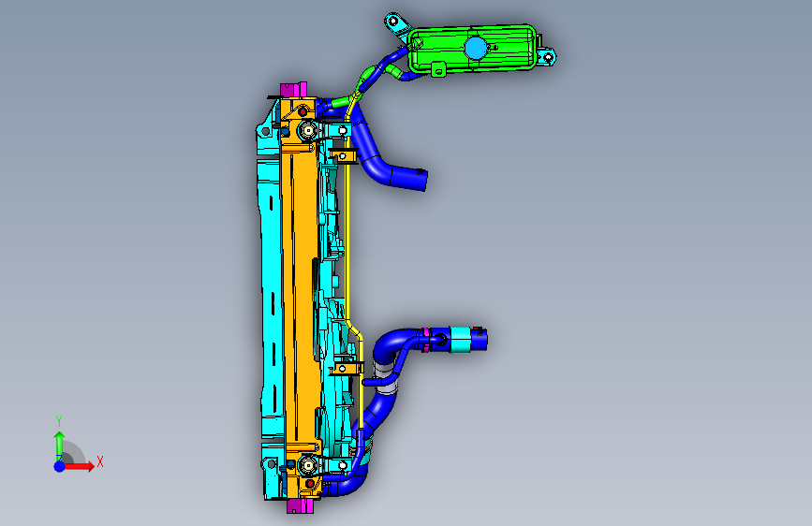Select the light-blue round cap on green tank

coord(476,48)
